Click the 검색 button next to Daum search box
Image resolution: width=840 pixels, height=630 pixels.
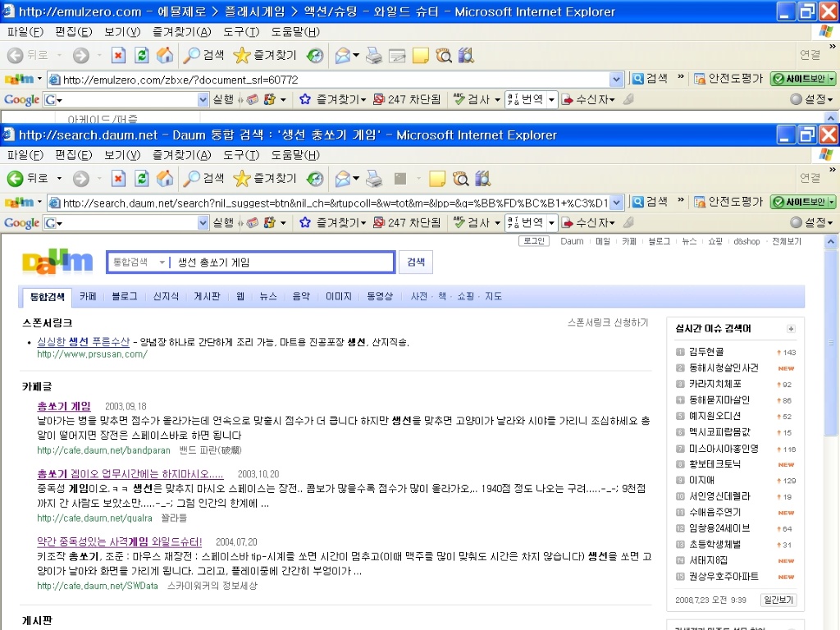[x=416, y=262]
